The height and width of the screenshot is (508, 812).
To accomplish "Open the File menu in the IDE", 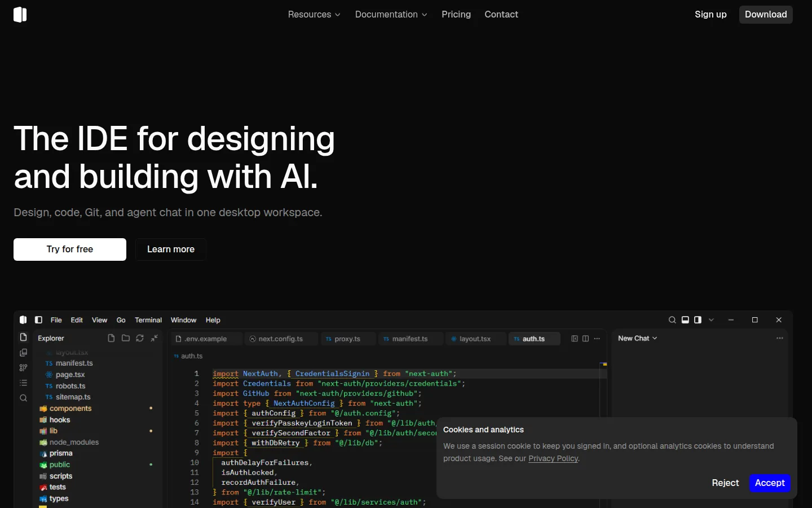I will coord(56,320).
